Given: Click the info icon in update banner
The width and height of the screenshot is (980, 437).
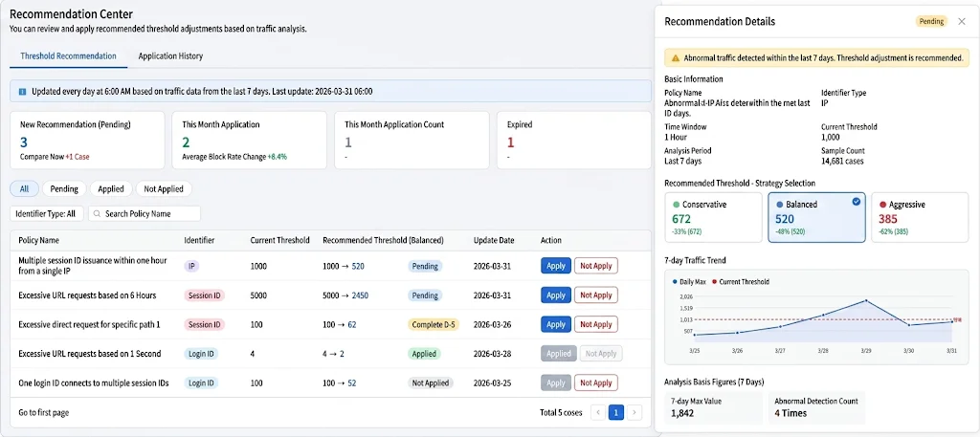Looking at the screenshot, I should [23, 91].
